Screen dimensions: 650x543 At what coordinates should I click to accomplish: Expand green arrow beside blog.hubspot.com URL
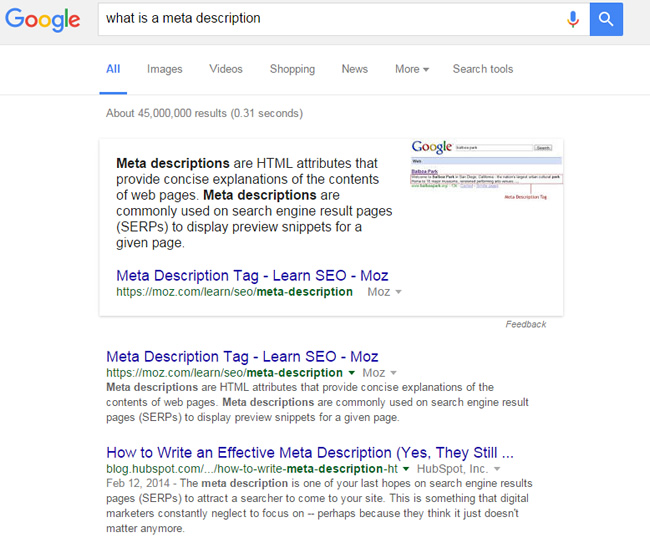click(x=406, y=469)
